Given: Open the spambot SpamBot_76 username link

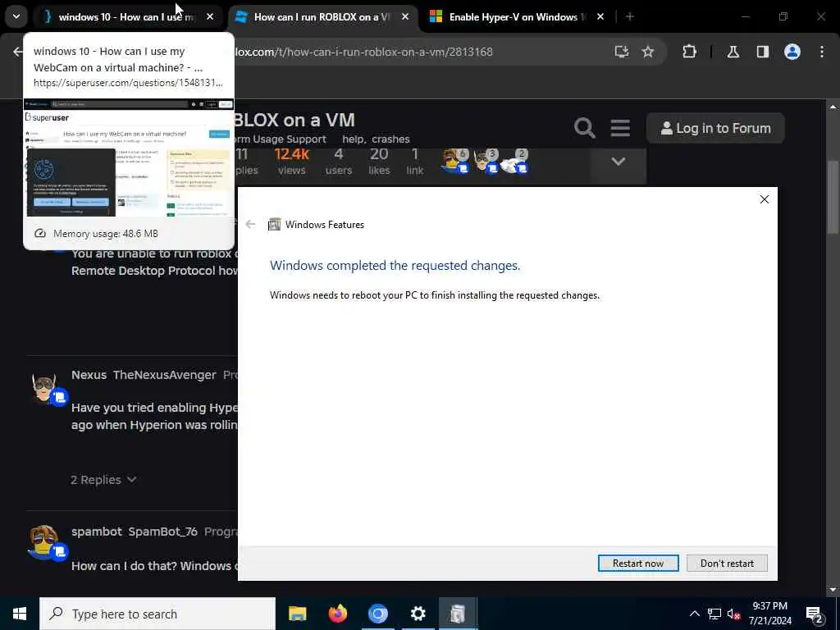Looking at the screenshot, I should 135,532.
